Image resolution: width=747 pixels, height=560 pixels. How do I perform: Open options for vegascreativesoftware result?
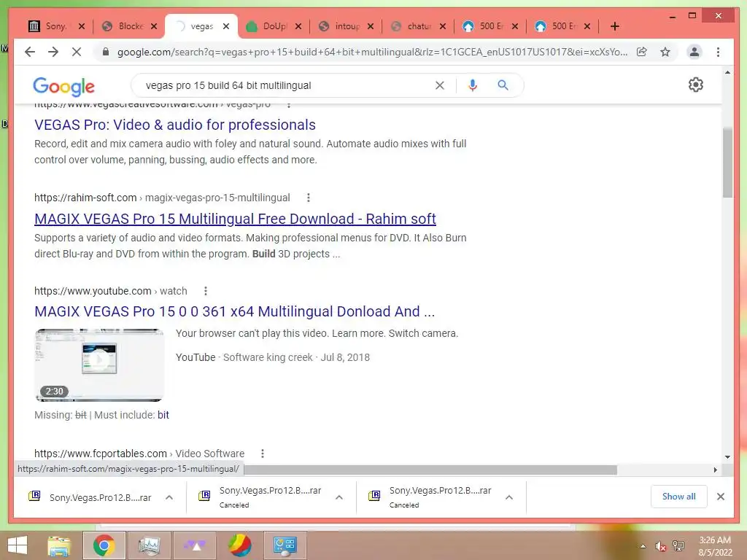(x=289, y=104)
